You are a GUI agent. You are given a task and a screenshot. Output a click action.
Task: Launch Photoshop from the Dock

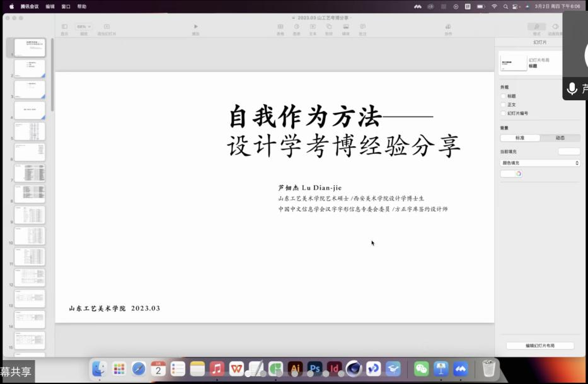pyautogui.click(x=314, y=369)
